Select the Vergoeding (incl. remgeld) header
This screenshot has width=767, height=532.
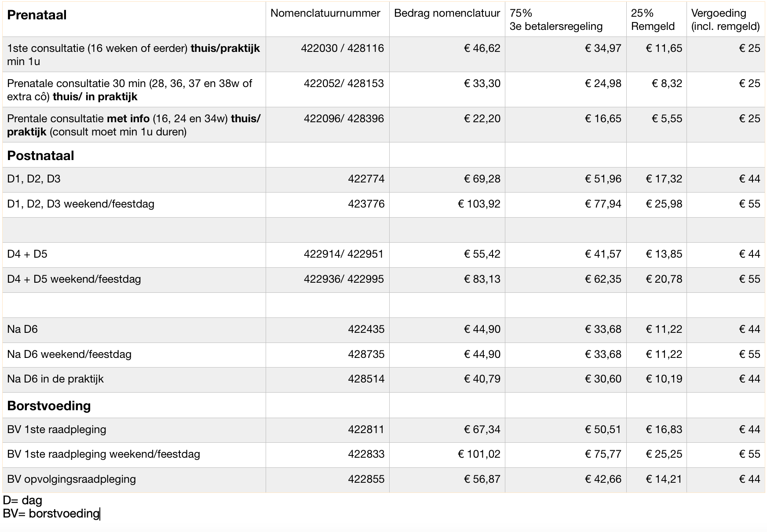click(x=725, y=20)
